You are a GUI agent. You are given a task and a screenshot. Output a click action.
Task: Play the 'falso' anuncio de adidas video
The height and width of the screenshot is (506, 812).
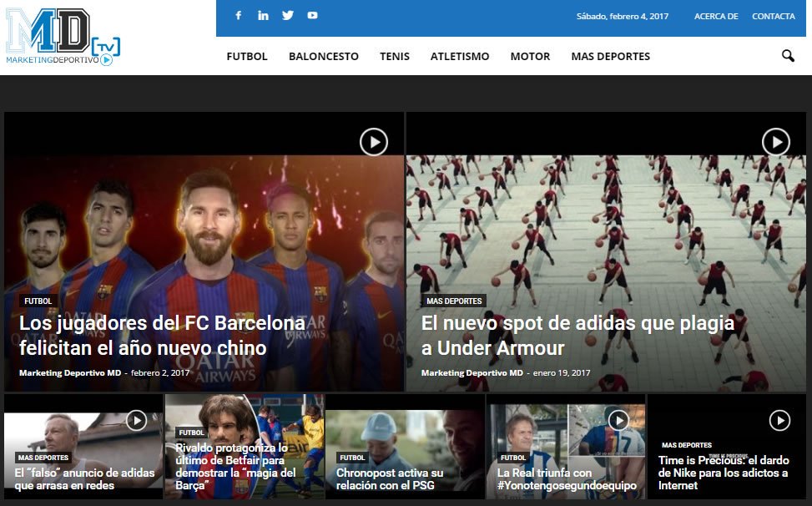point(136,421)
